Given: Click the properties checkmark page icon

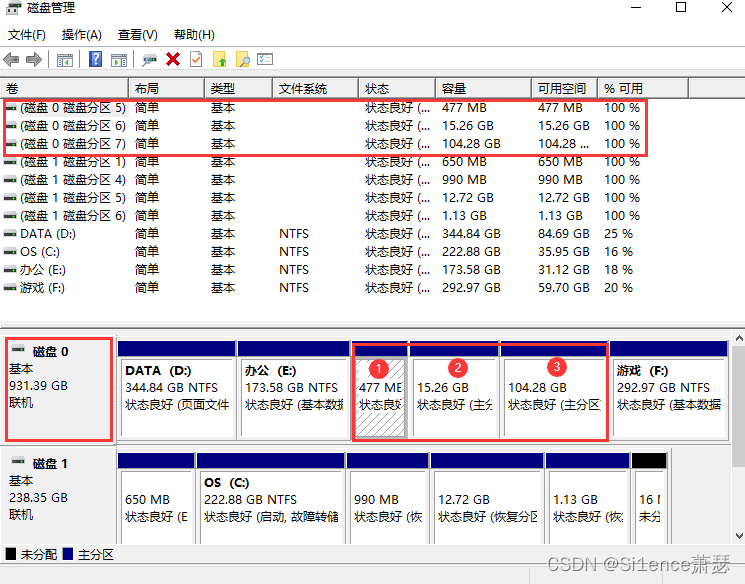Looking at the screenshot, I should [x=196, y=59].
